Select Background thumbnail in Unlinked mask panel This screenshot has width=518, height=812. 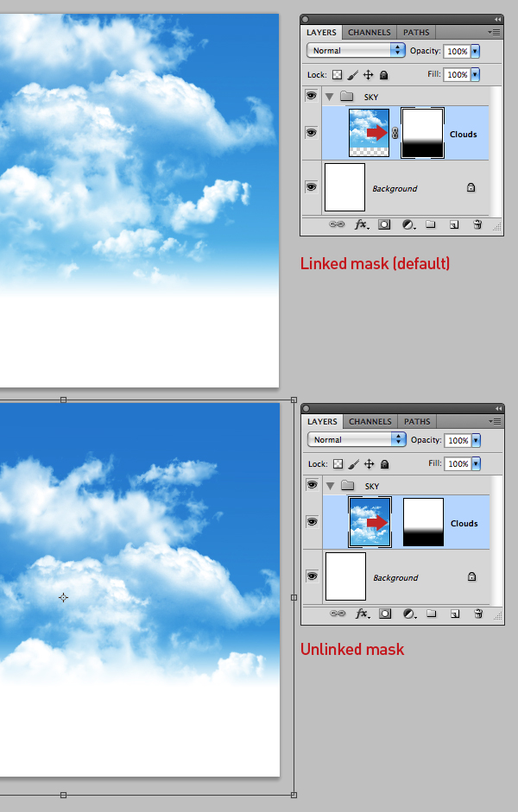pyautogui.click(x=346, y=576)
